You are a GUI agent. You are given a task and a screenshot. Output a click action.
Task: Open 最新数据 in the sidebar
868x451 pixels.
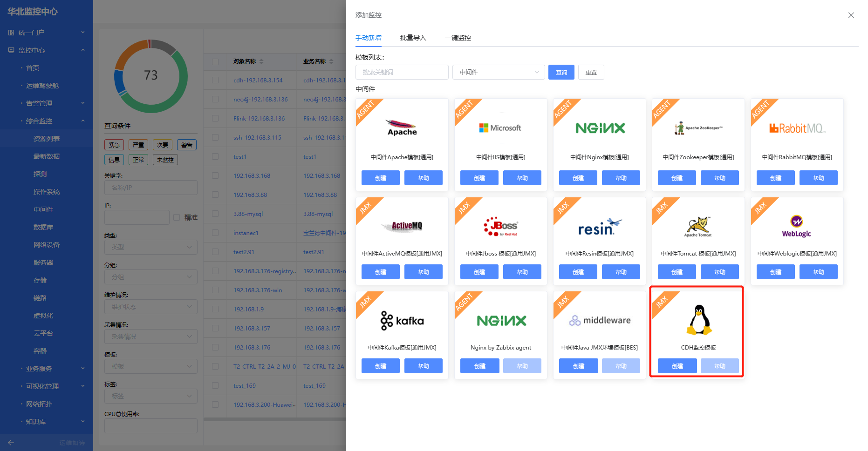(47, 156)
